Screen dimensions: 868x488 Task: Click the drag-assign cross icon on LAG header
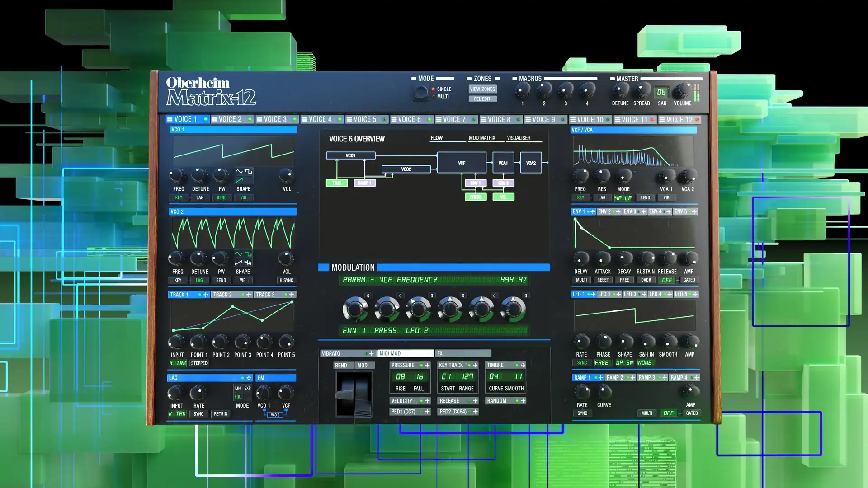(249, 378)
